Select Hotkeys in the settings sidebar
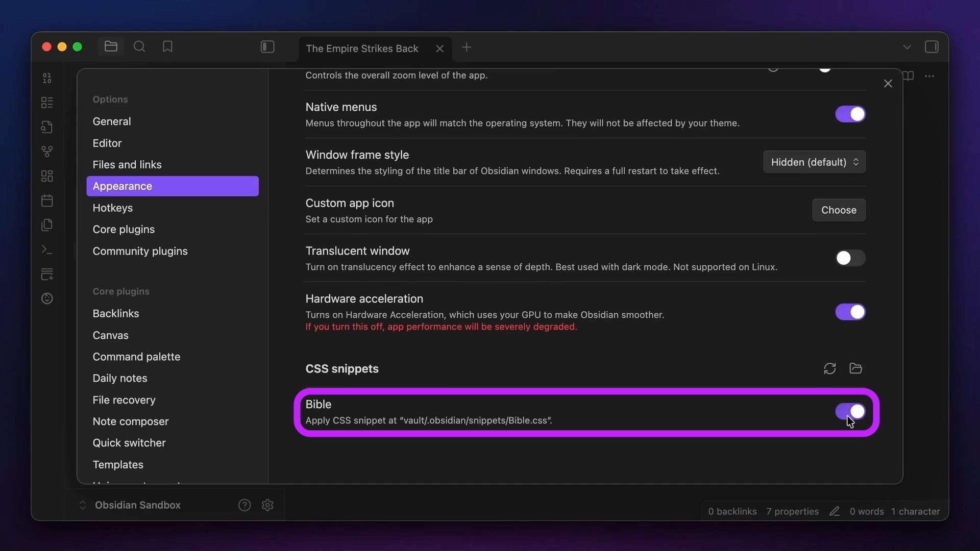 (113, 208)
